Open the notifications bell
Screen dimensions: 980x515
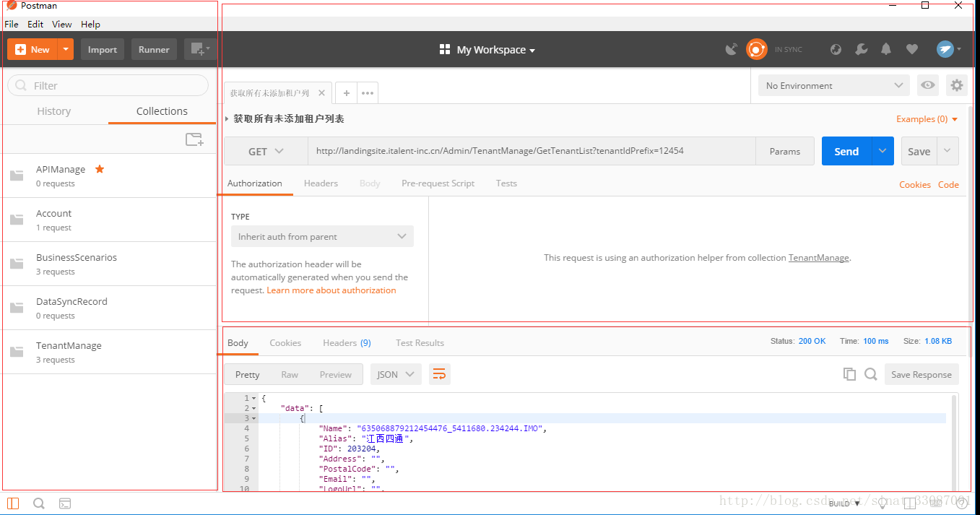(x=886, y=49)
